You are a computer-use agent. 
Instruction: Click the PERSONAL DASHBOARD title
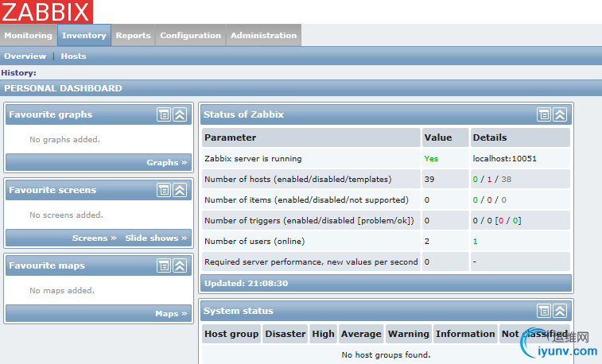coord(63,88)
